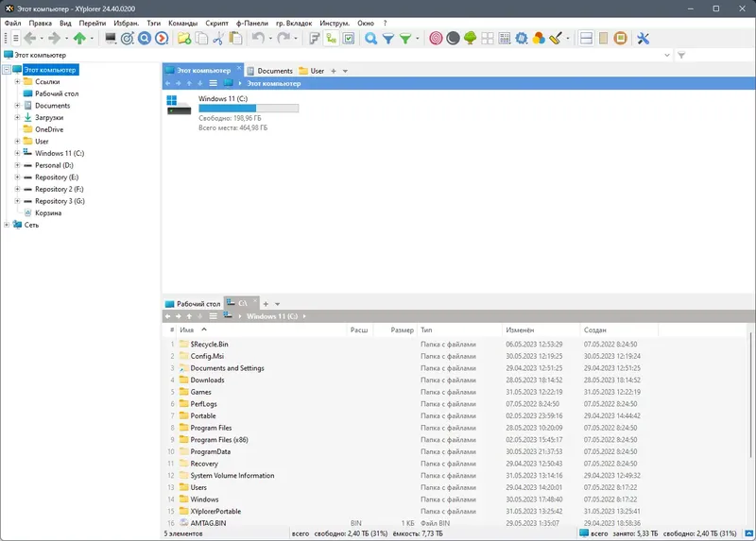Toggle the toolbar list menu button
Screen dimensions: 756x541
(x=15, y=38)
